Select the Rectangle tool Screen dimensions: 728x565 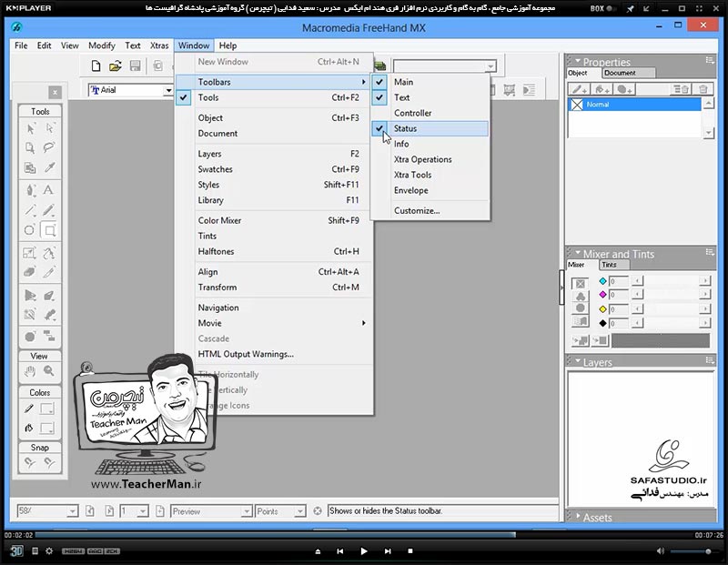[49, 230]
